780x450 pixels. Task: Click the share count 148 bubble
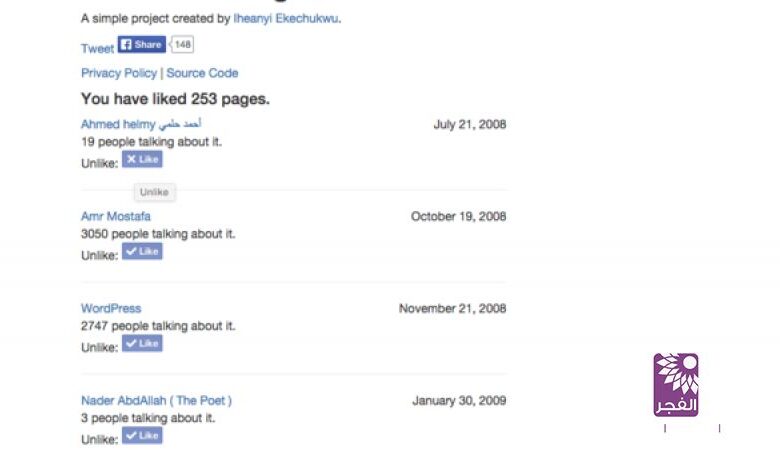pos(183,45)
